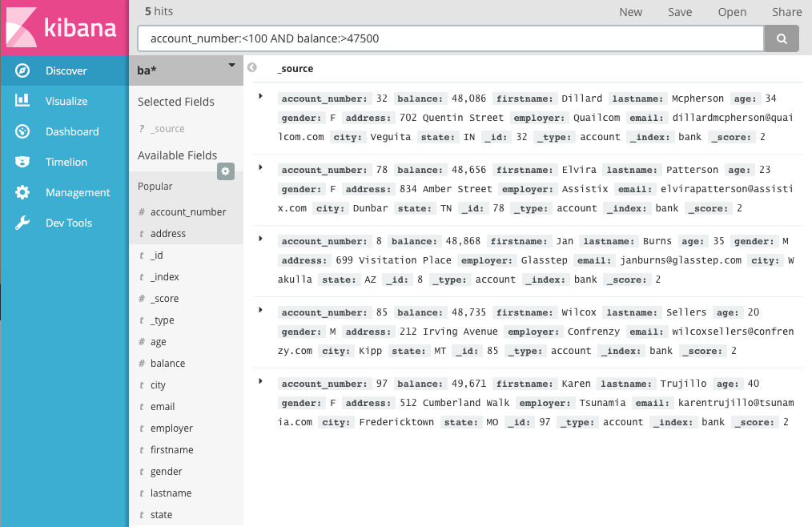Share this Discover search
The height and width of the screenshot is (527, 812).
(786, 12)
